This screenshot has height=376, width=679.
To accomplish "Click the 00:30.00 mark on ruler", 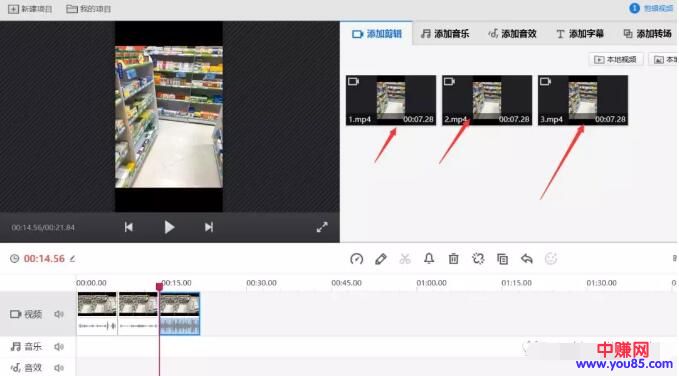I will [261, 283].
